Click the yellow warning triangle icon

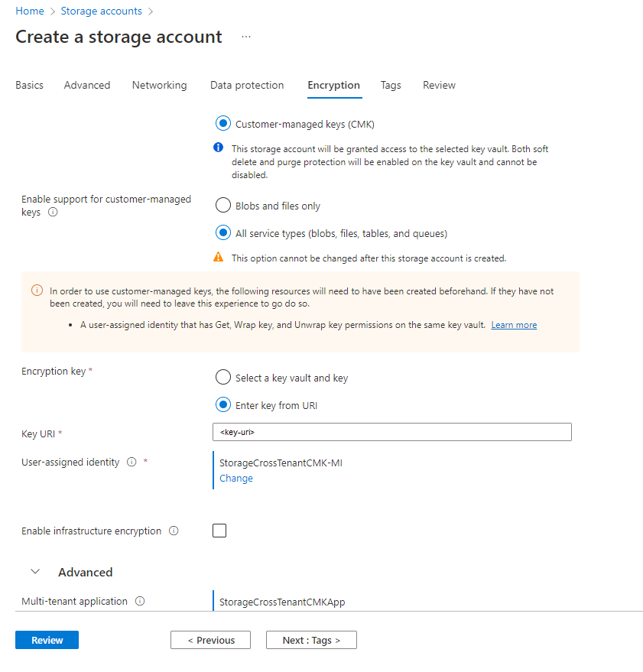[x=219, y=258]
